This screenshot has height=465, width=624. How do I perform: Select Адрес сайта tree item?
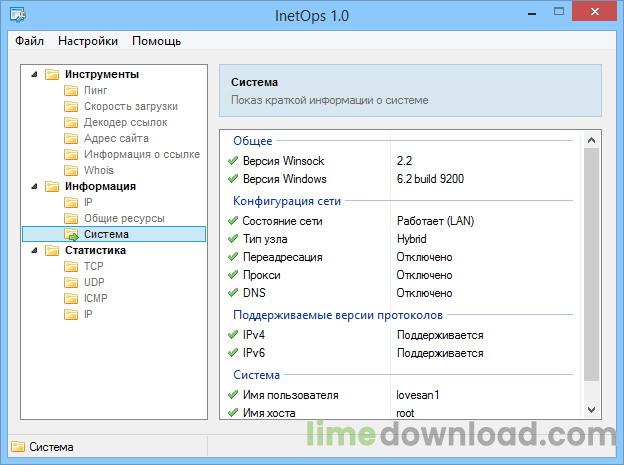coord(116,138)
